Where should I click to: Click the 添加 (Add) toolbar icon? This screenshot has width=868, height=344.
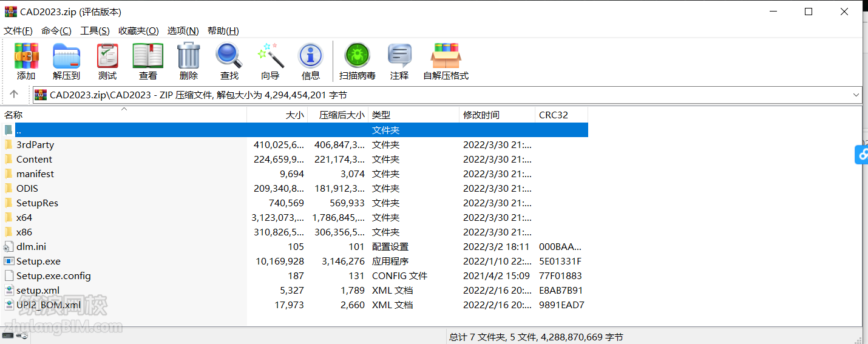click(26, 56)
